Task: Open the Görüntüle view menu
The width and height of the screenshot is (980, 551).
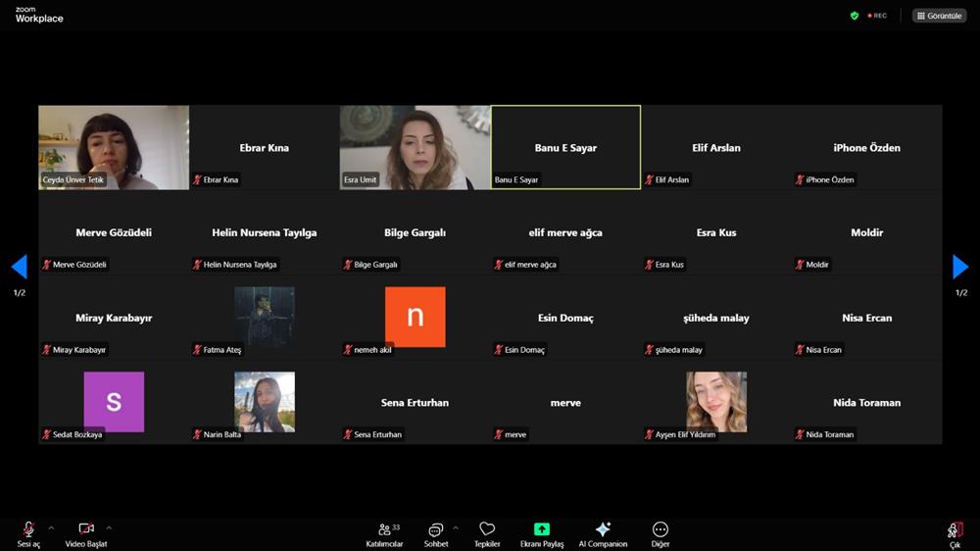Action: click(x=939, y=16)
